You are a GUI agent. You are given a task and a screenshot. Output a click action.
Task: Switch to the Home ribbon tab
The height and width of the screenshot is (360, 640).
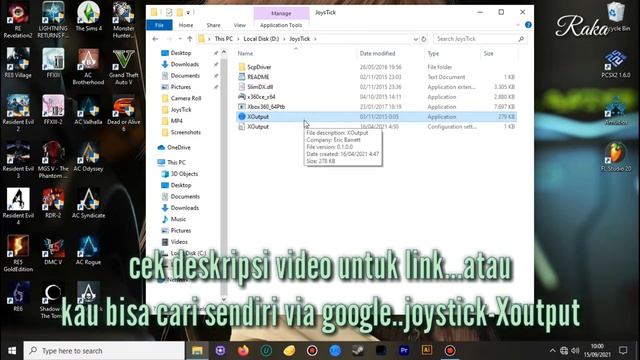[x=186, y=25]
